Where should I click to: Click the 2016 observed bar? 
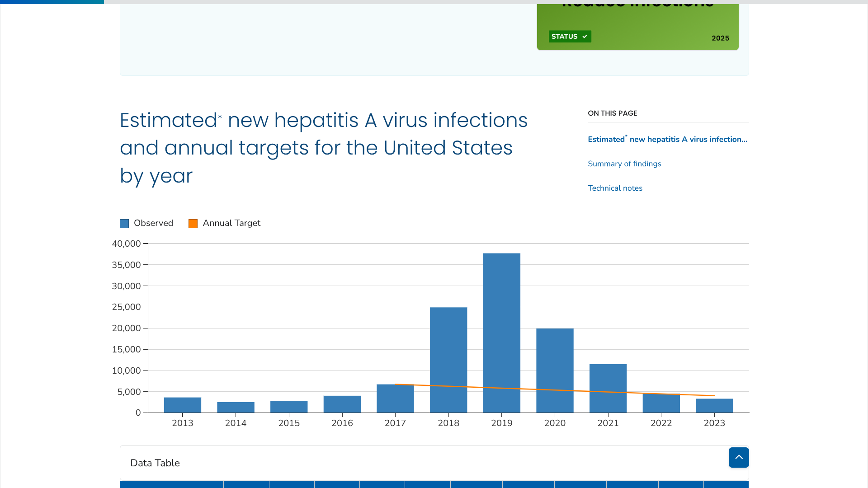342,404
